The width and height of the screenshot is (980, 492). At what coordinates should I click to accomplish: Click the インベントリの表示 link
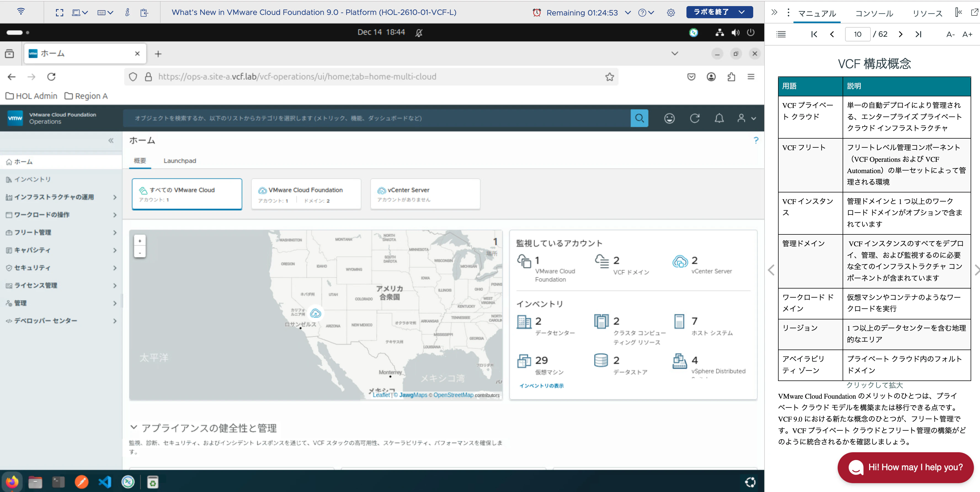tap(541, 386)
